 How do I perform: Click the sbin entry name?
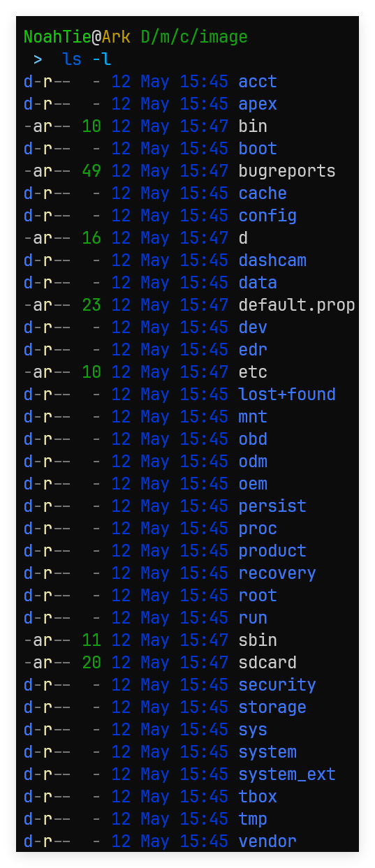pyautogui.click(x=258, y=640)
